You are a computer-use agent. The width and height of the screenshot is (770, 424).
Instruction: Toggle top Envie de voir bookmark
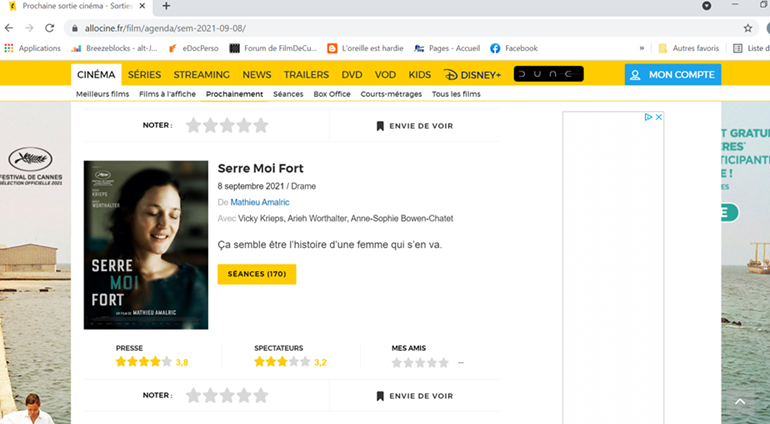(414, 126)
